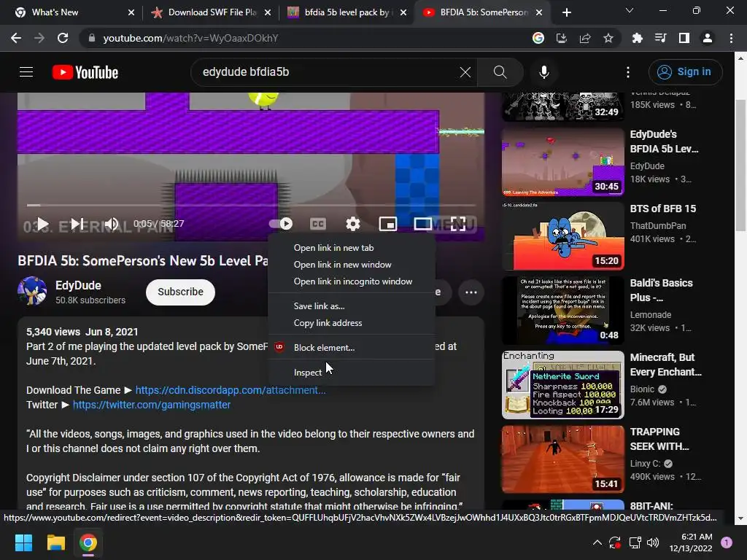Switch to bfdia 5b level pack tab
This screenshot has width=747, height=560.
pyautogui.click(x=349, y=12)
